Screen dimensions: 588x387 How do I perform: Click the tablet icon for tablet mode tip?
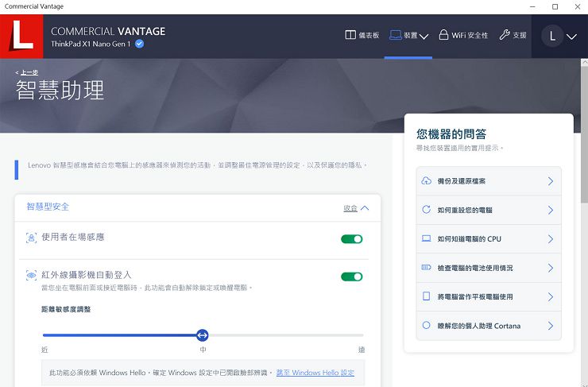tap(427, 296)
